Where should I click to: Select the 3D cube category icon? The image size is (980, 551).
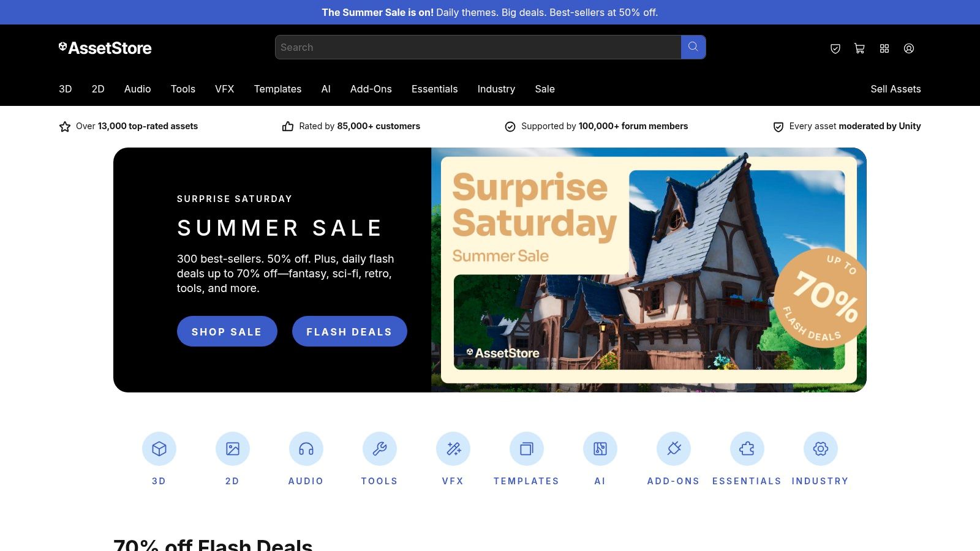pyautogui.click(x=159, y=449)
